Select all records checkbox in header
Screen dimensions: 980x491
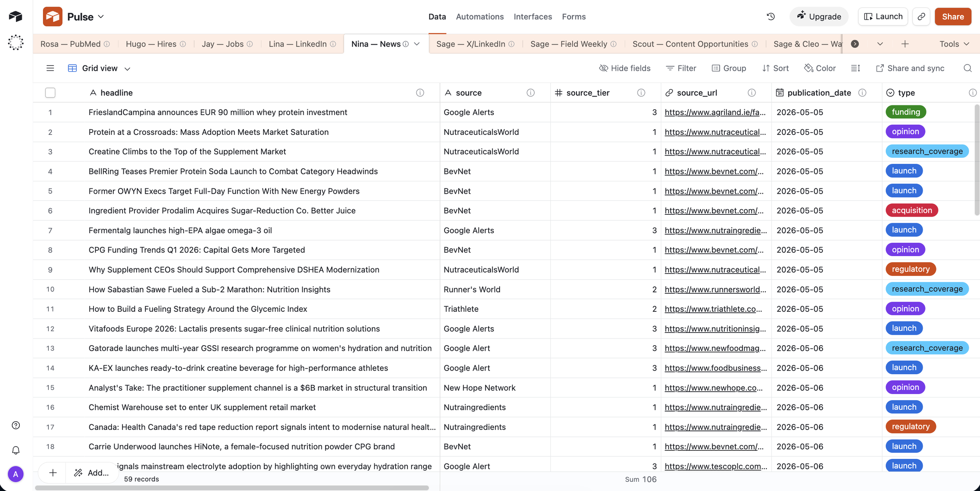click(50, 93)
